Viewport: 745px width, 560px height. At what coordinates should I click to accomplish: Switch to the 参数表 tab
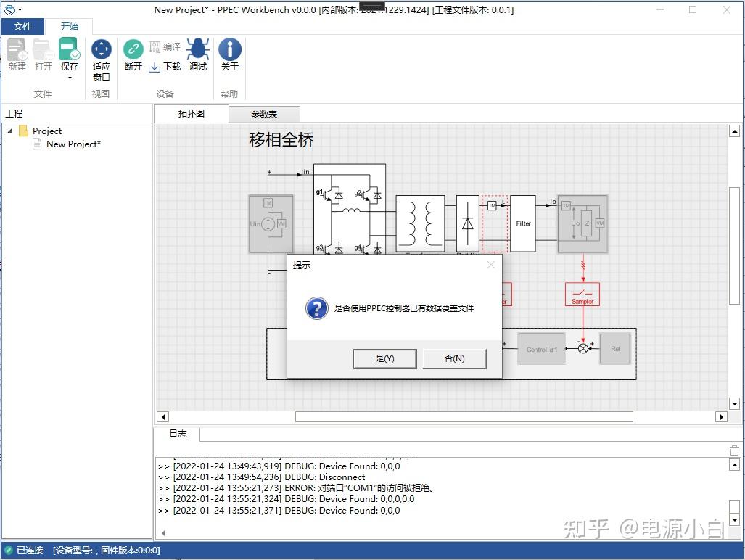point(264,115)
